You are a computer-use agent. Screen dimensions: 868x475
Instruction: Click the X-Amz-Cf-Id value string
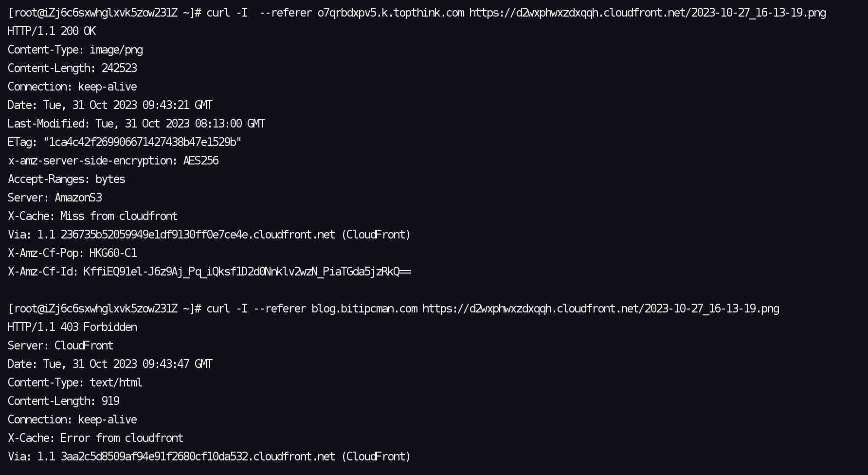(x=247, y=272)
